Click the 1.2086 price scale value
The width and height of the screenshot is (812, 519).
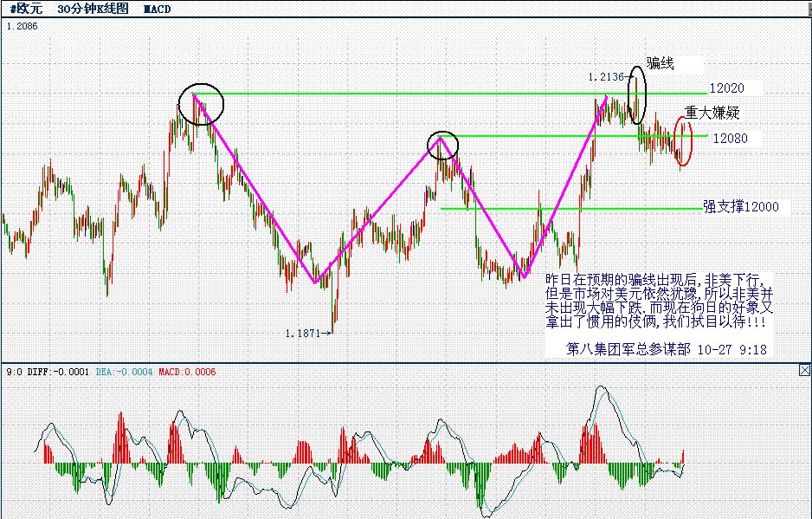click(x=23, y=26)
